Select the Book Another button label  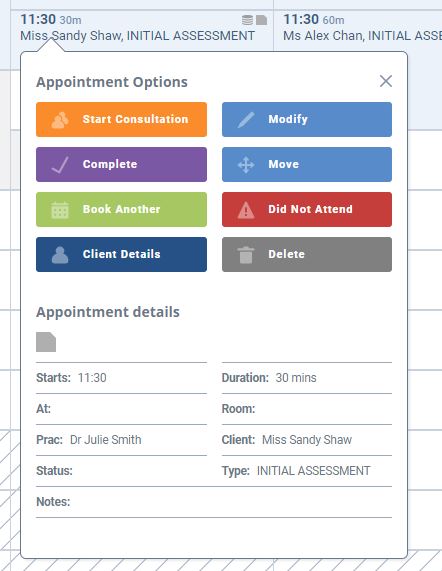pyautogui.click(x=122, y=209)
